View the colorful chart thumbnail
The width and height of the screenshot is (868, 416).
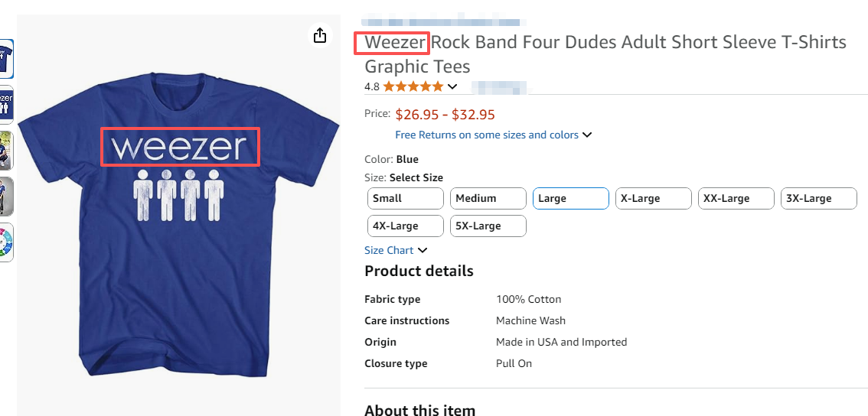6,242
